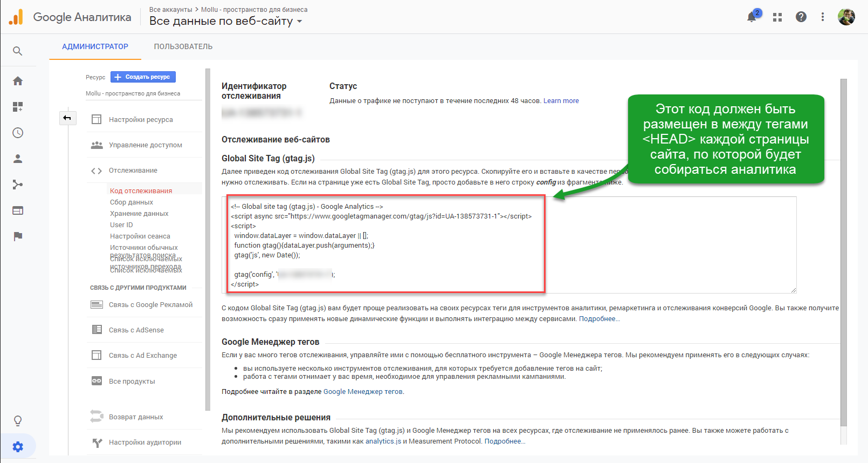868x463 pixels.
Task: Click the back arrow column button
Action: point(67,118)
